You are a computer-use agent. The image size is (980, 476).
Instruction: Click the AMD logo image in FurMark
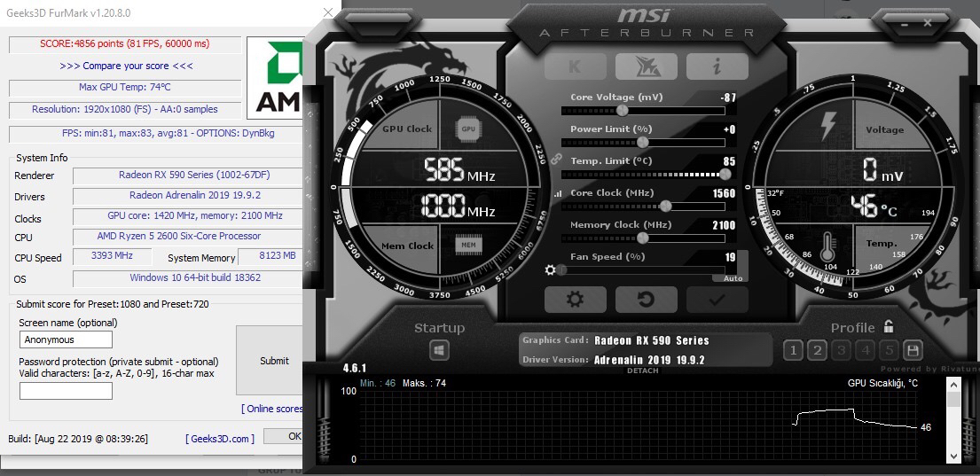(275, 78)
